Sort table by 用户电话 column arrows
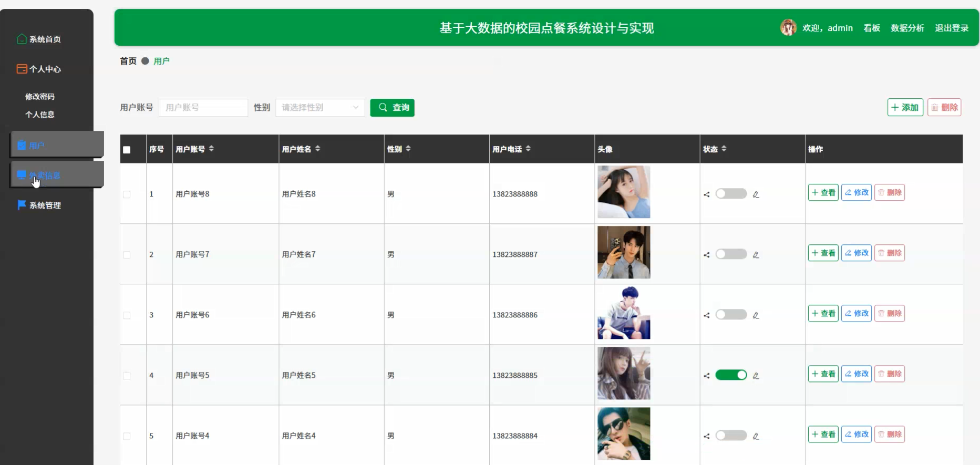This screenshot has width=980, height=465. [x=528, y=149]
